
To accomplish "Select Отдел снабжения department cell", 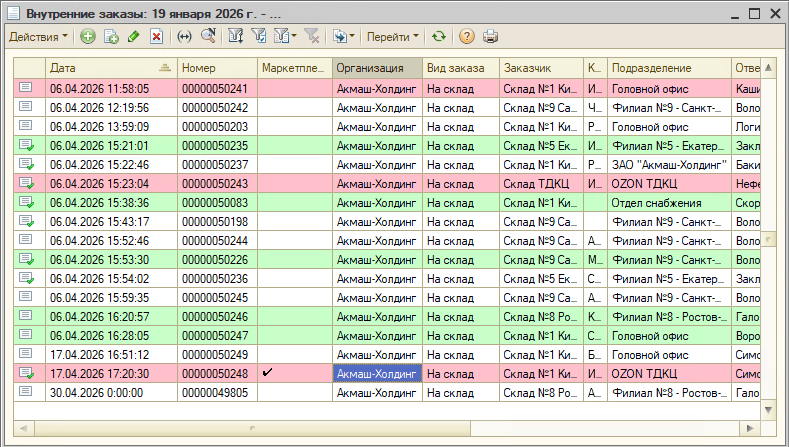I will (669, 203).
